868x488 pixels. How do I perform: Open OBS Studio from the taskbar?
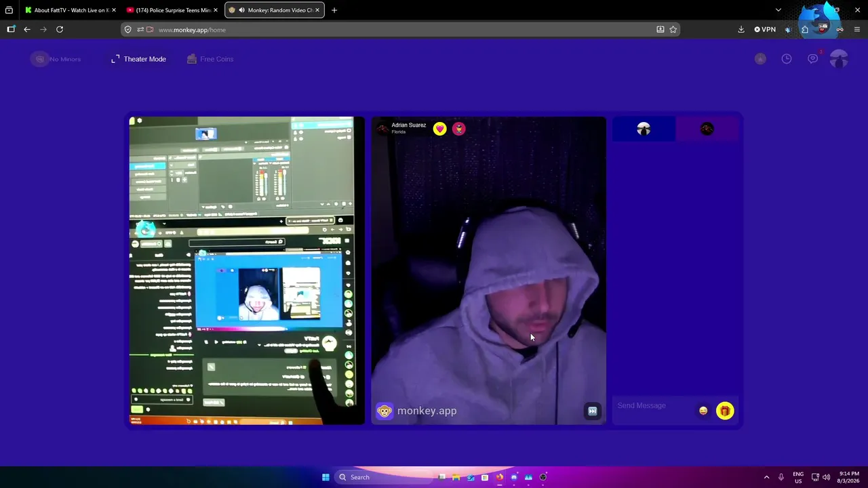(543, 477)
